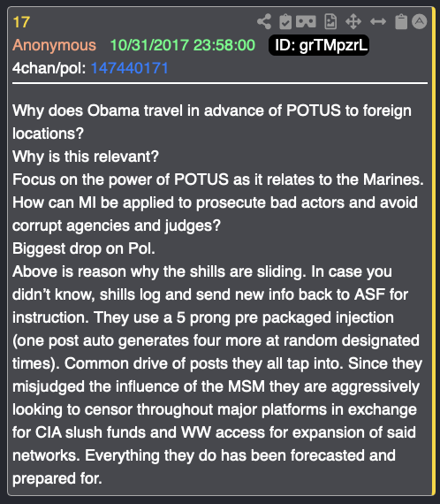The width and height of the screenshot is (440, 504).
Task: Click the four-way move arrows icon
Action: [x=353, y=22]
